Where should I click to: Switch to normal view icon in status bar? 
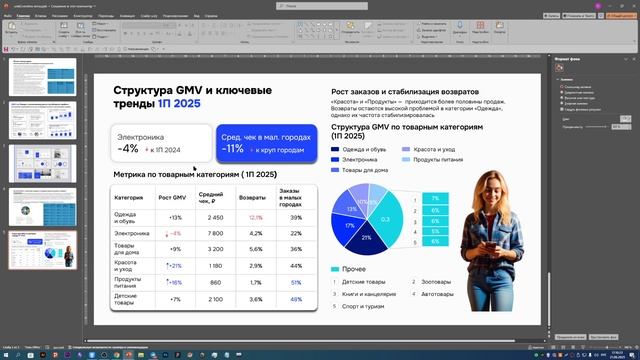pyautogui.click(x=553, y=347)
